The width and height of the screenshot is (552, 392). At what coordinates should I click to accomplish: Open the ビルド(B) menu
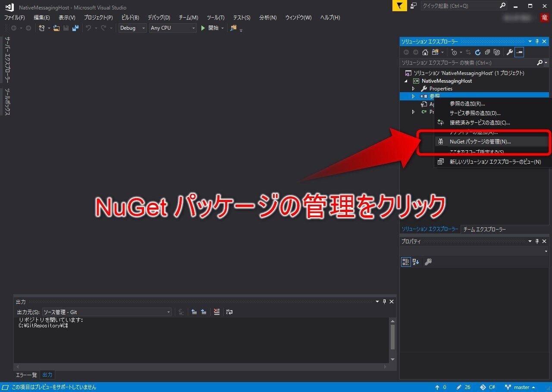click(x=130, y=18)
